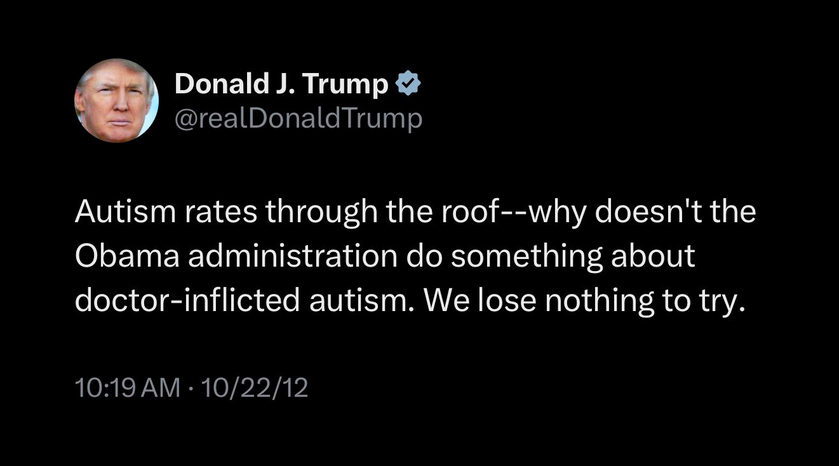Viewport: 839px width, 466px height.
Task: Click the dot separator between time and date
Action: [190, 388]
